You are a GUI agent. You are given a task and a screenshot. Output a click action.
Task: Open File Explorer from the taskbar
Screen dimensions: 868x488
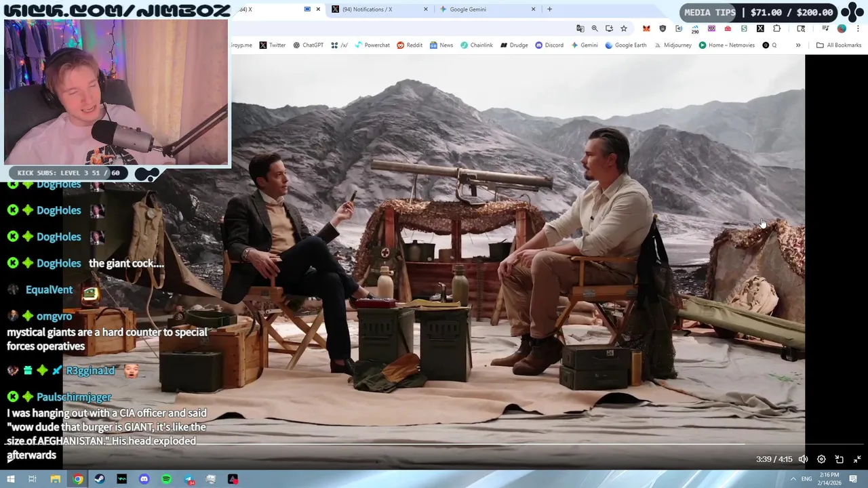[x=56, y=479]
